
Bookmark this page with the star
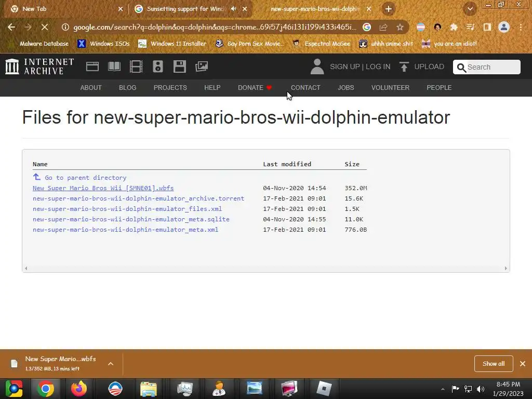400,27
